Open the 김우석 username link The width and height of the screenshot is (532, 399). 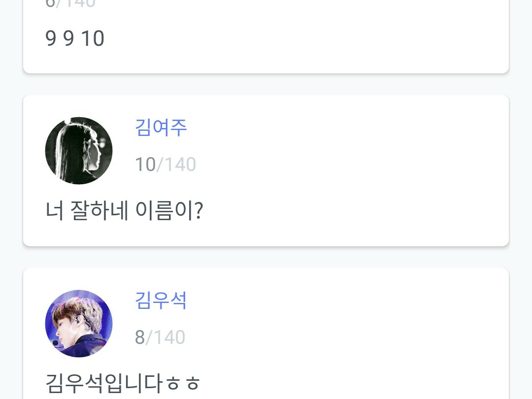point(161,300)
